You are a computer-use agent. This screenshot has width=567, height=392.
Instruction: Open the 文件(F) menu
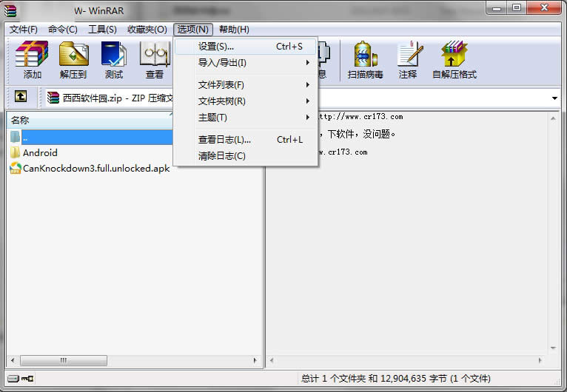pyautogui.click(x=24, y=30)
